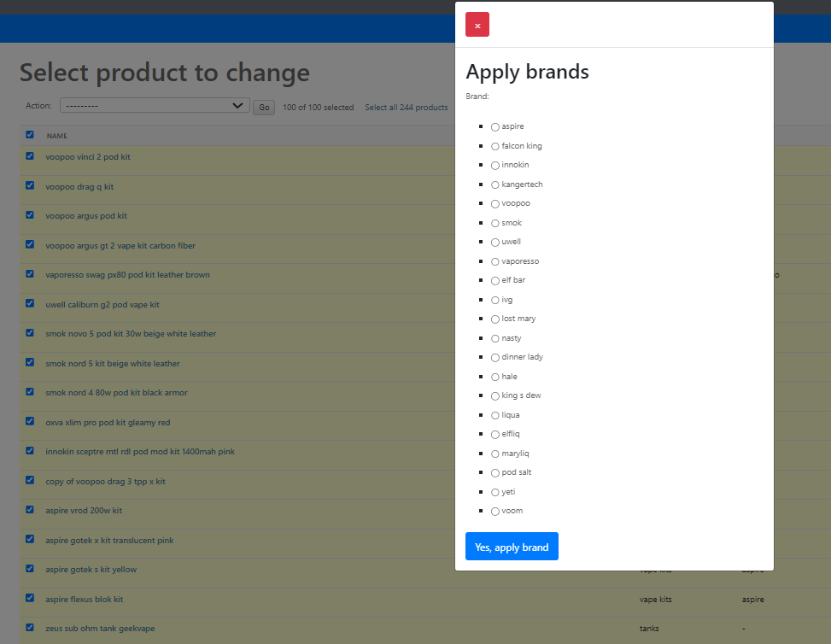Uncheck smok nord 5 kit checkbox
Image resolution: width=831 pixels, height=644 pixels.
click(x=30, y=362)
